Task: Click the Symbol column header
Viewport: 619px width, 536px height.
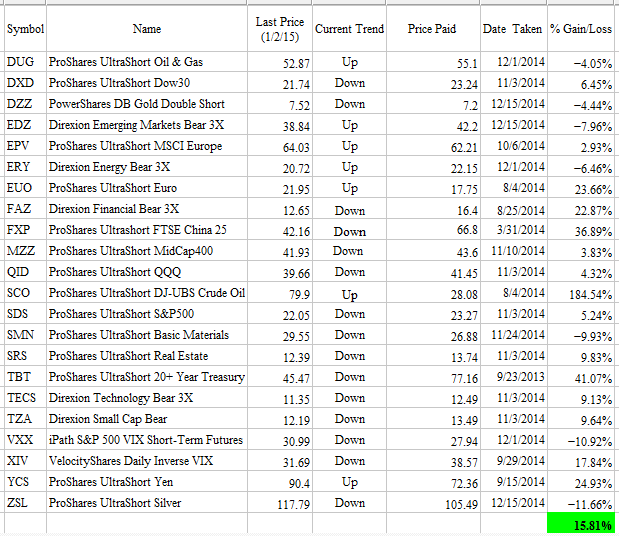Action: click(x=25, y=28)
